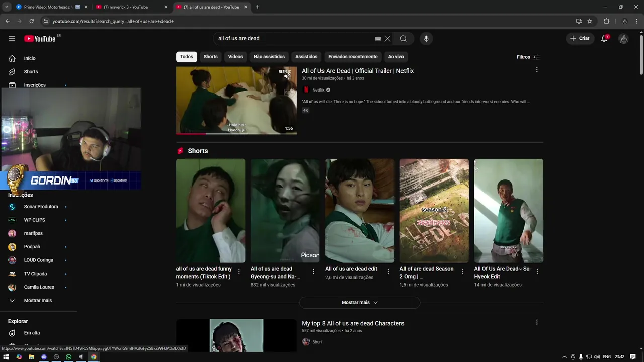Open options for funny moments Tiktok Edit short

click(x=239, y=271)
